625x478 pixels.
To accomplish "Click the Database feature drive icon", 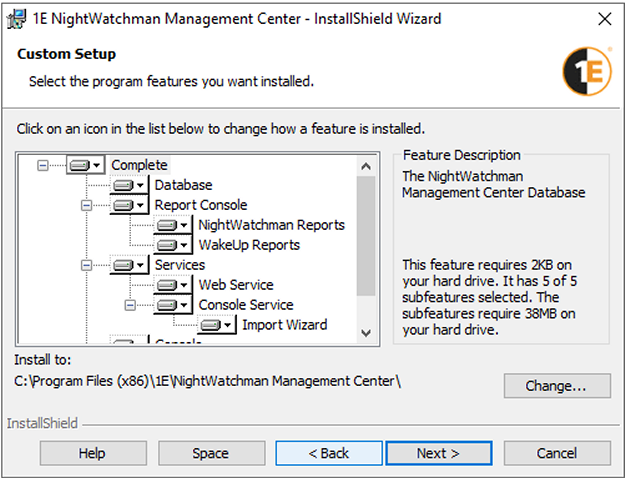I will [x=128, y=185].
